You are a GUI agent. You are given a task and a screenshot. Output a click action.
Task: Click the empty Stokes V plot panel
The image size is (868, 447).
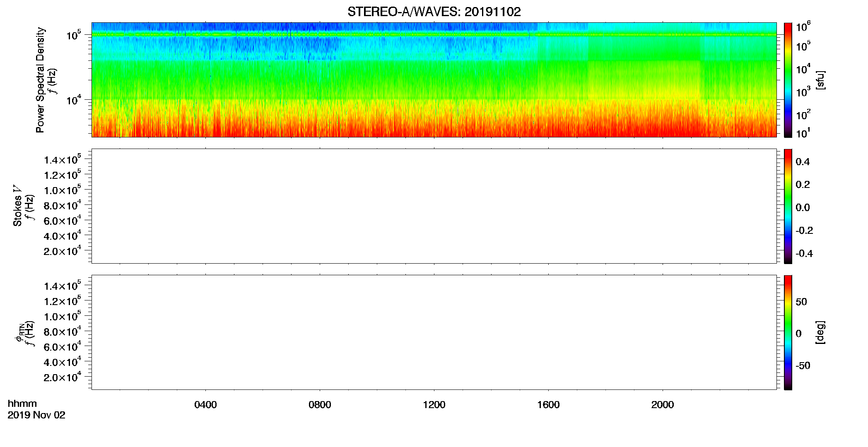point(434,206)
